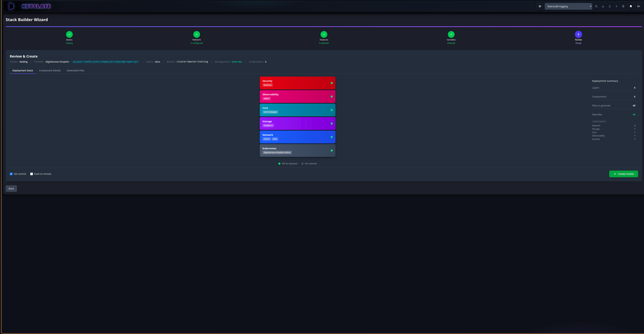Screen dimensions: 644x334
Task: Click the plus icon to add branch
Action: (x=616, y=6)
